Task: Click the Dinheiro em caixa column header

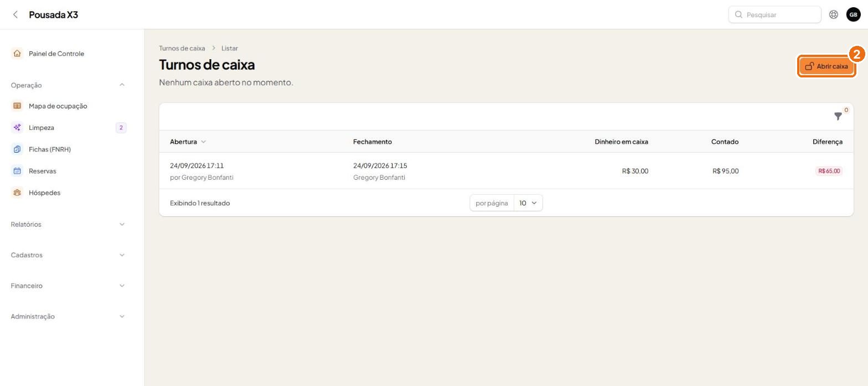Action: tap(621, 142)
